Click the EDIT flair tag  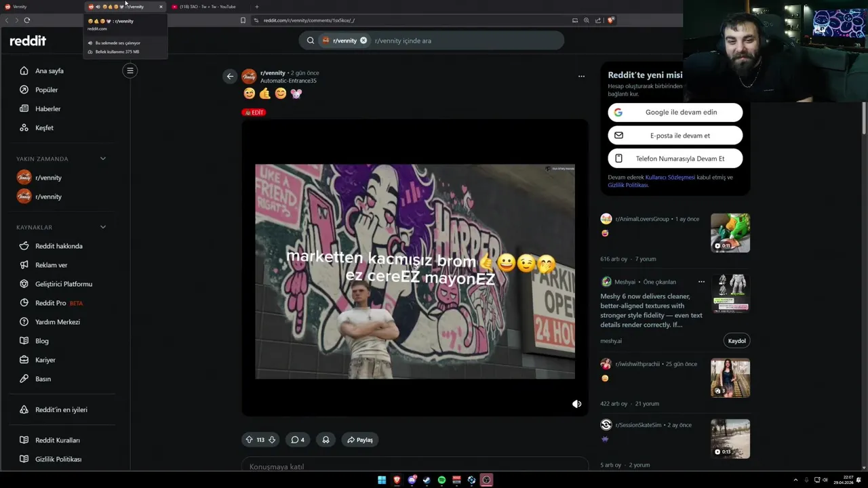click(x=254, y=113)
